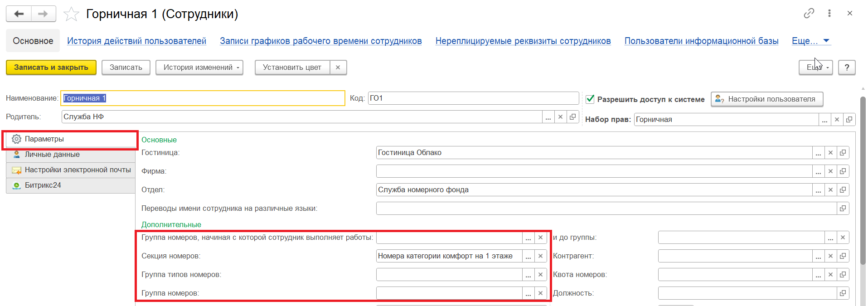868x306 pixels.
Task: Add form to favorites with star icon
Action: [71, 15]
